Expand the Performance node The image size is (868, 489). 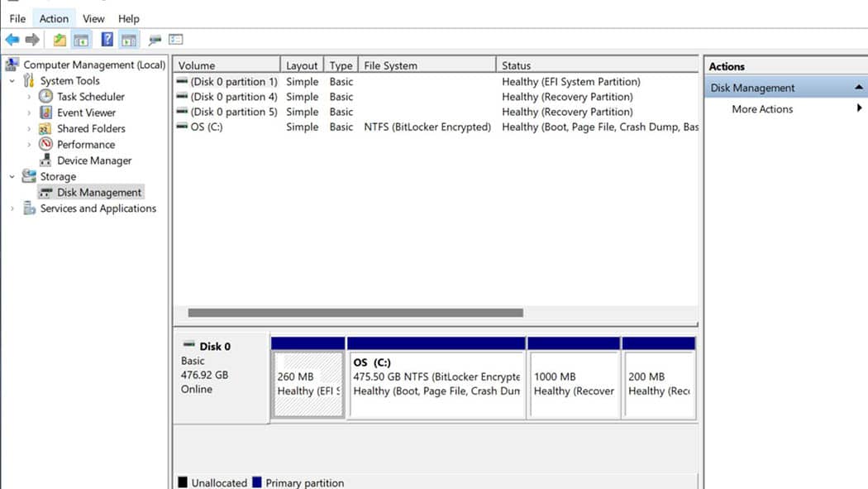pyautogui.click(x=29, y=145)
